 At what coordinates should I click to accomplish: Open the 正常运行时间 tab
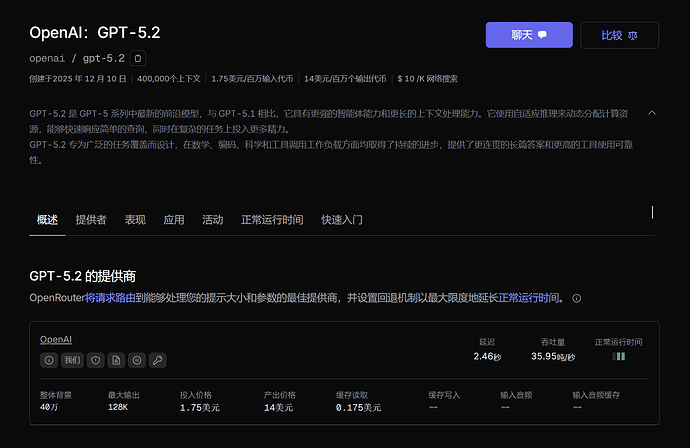click(272, 220)
